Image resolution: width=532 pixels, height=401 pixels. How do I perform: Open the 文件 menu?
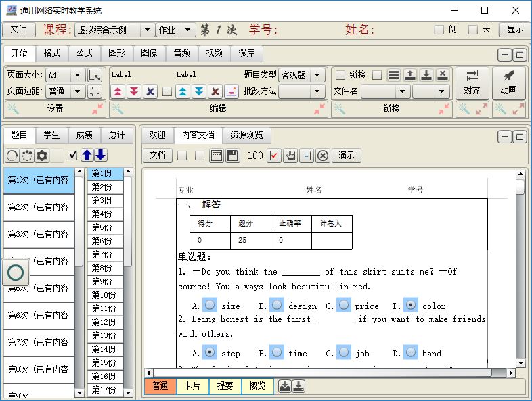click(x=19, y=30)
